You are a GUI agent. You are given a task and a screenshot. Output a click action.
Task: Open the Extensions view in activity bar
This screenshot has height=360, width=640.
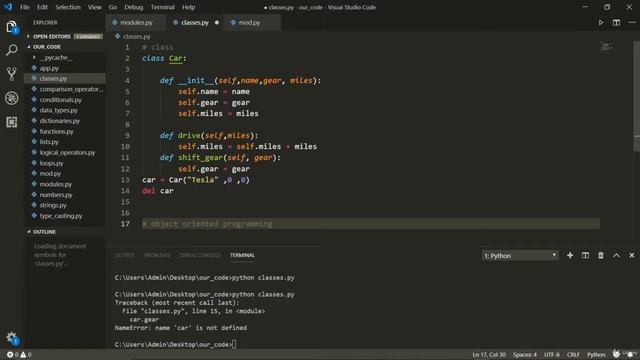(x=11, y=122)
